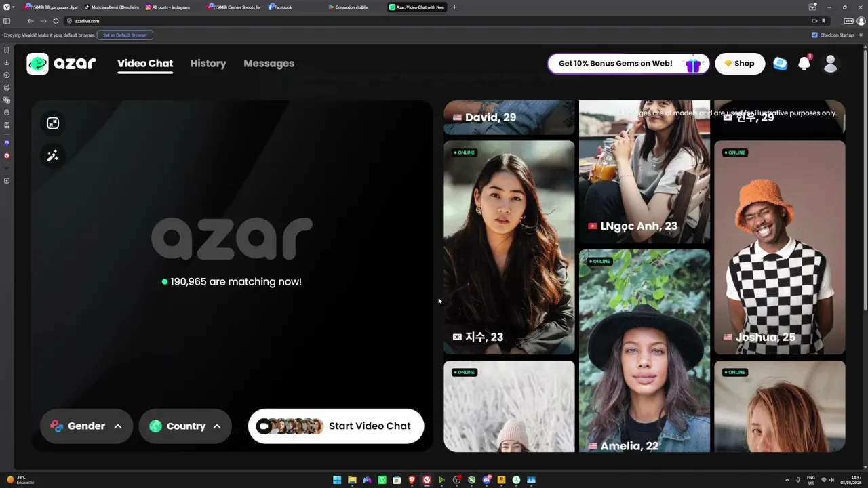Switch to the History tab
Viewport: 868px width, 488px height.
[x=208, y=64]
